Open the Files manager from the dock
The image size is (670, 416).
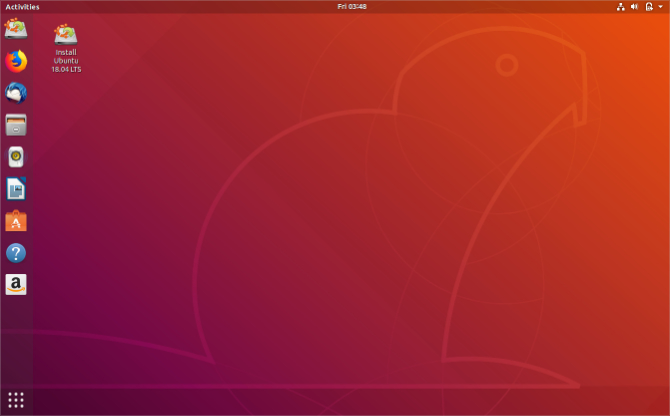[16, 125]
